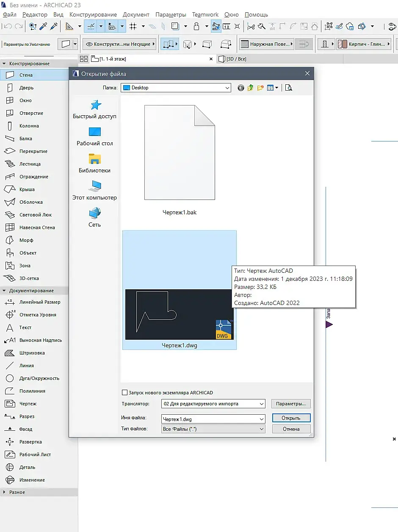Click the file preview icon beside view menu
This screenshot has height=532, width=398.
click(x=289, y=88)
